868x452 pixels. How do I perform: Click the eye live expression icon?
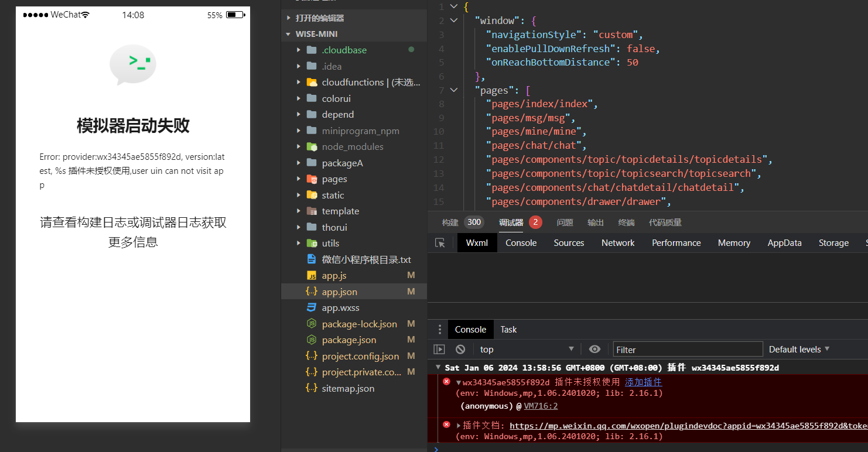(x=594, y=349)
